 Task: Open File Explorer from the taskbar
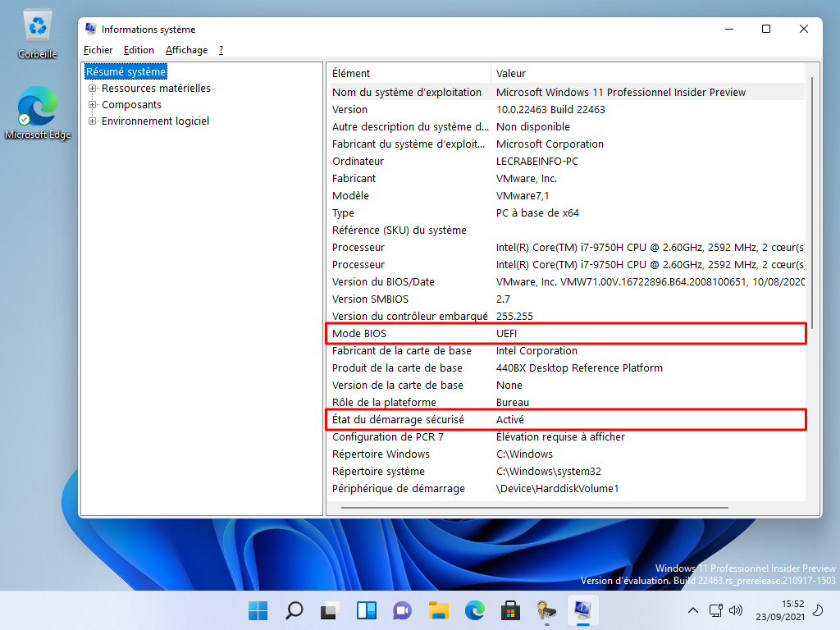click(439, 610)
